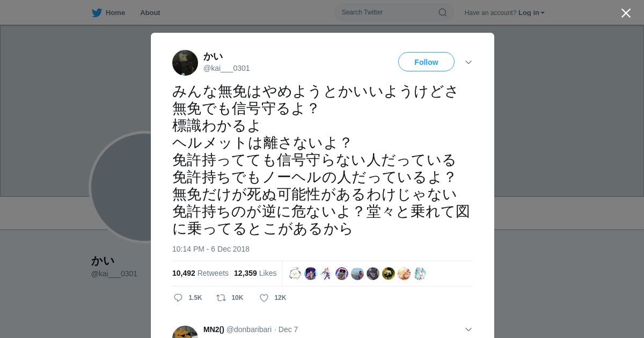
Task: Open the Log in dropdown
Action: click(x=531, y=13)
